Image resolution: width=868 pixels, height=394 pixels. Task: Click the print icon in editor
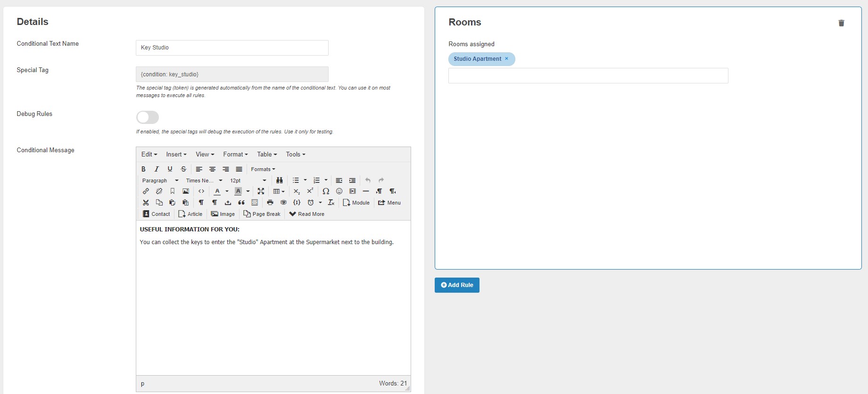click(x=270, y=203)
